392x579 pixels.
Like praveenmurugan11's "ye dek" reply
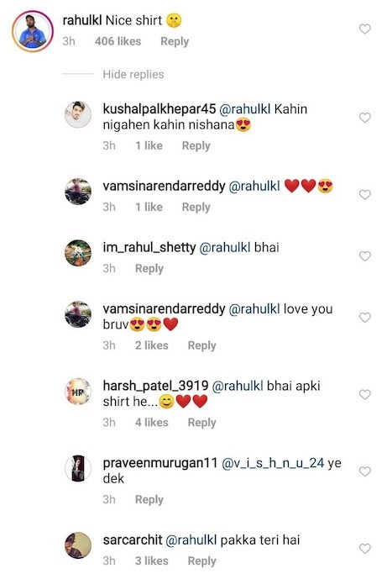tap(364, 471)
